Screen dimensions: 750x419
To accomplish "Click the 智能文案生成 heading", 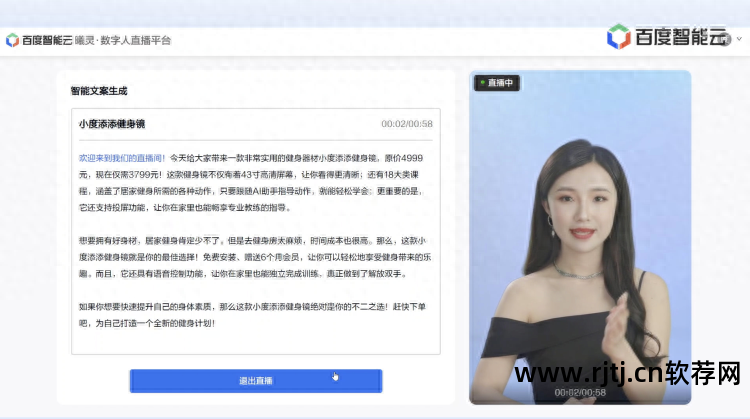I will (x=99, y=91).
